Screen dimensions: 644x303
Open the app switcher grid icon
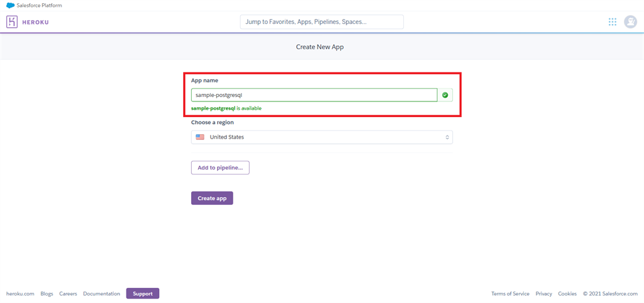pyautogui.click(x=613, y=22)
